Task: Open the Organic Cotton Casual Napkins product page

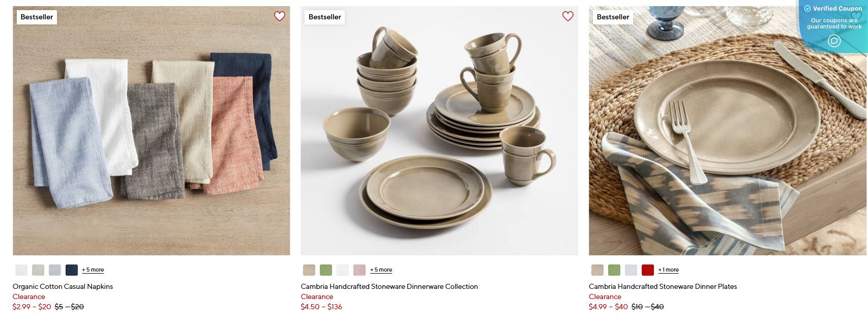Action: (63, 286)
